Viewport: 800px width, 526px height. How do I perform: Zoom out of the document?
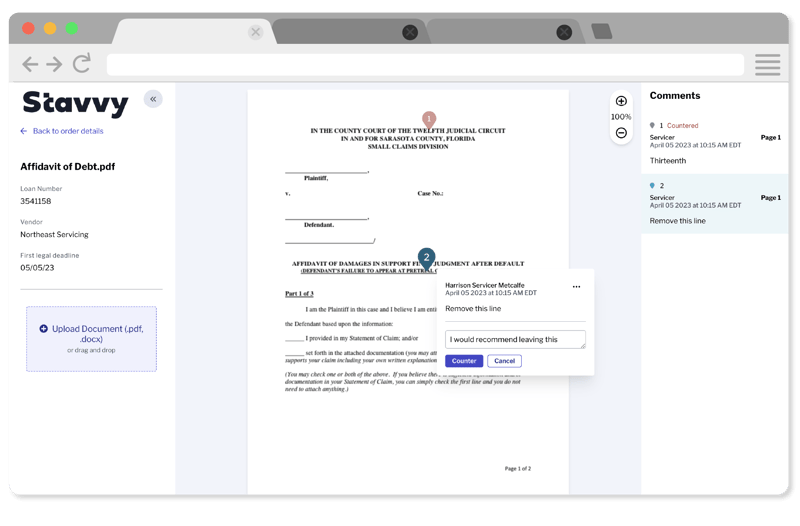coord(621,133)
